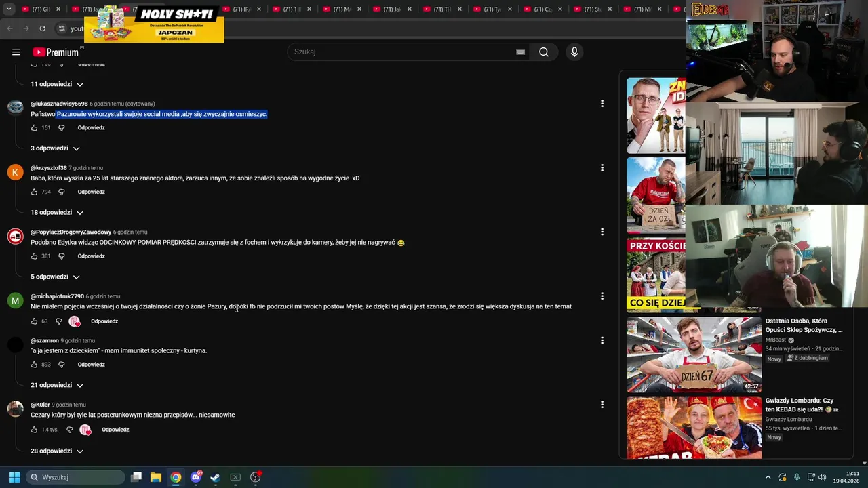Open @michapiotruk7790 channel link
The width and height of the screenshot is (868, 488).
coord(57,296)
